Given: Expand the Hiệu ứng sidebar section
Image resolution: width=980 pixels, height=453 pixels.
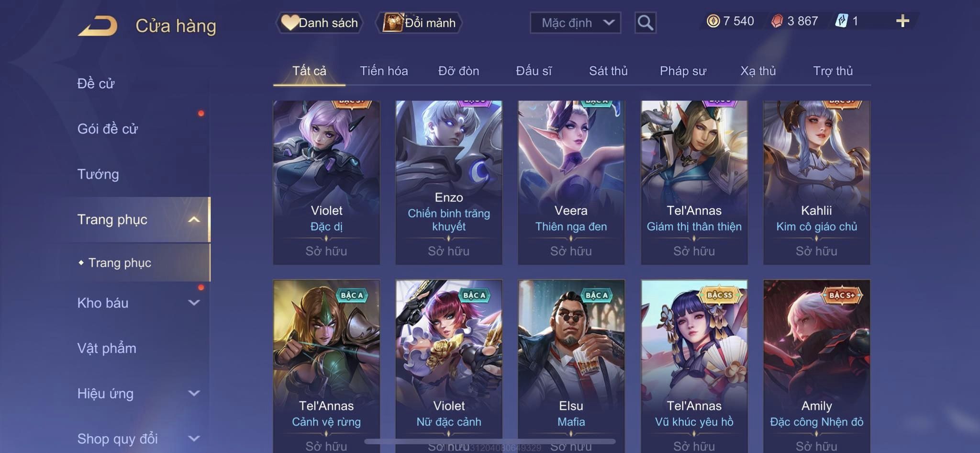Looking at the screenshot, I should coord(194,393).
